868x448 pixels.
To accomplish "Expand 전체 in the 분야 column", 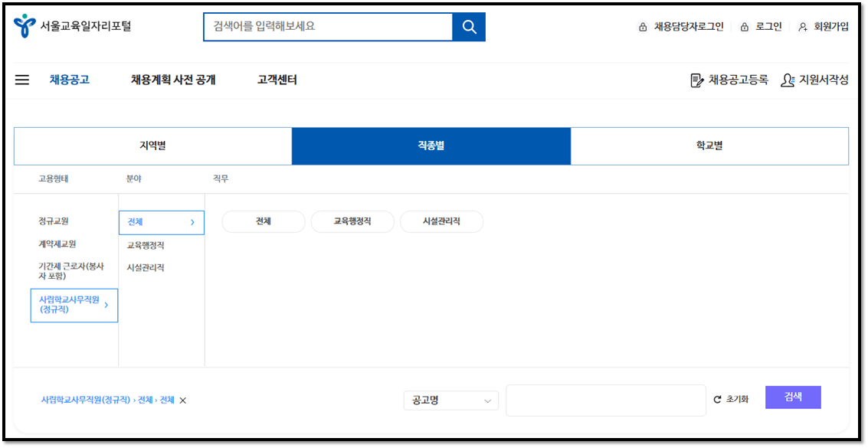I will click(161, 222).
